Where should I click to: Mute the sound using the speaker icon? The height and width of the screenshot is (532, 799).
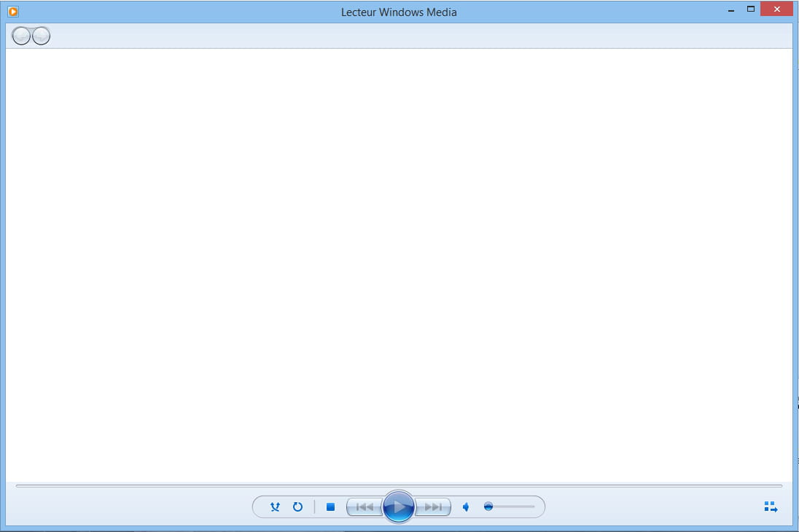click(x=466, y=507)
